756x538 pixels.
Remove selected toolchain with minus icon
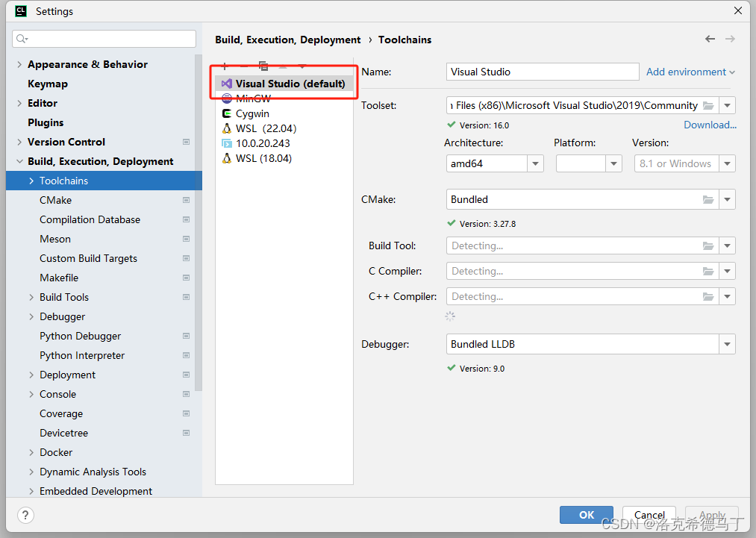coord(244,66)
